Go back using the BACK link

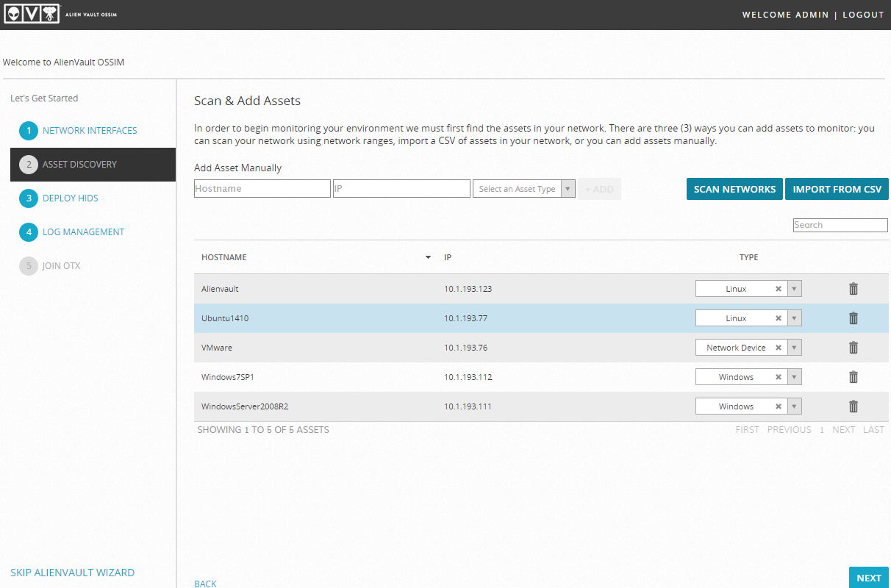[x=205, y=584]
